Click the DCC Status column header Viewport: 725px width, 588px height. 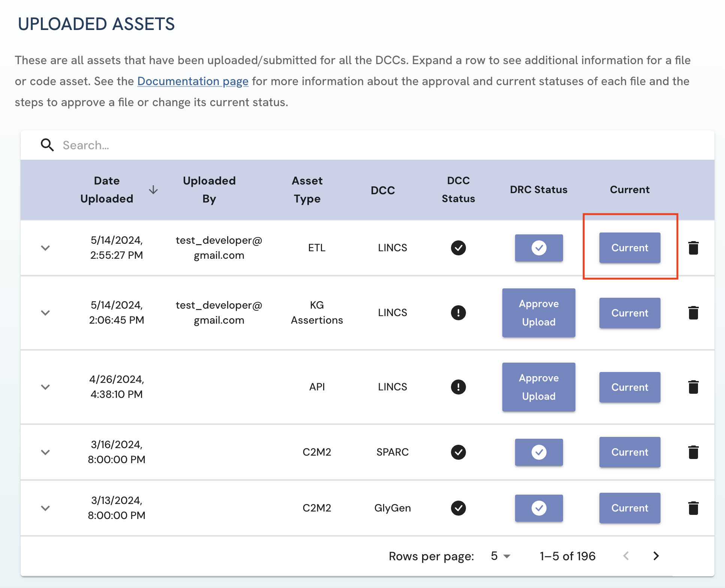click(458, 190)
